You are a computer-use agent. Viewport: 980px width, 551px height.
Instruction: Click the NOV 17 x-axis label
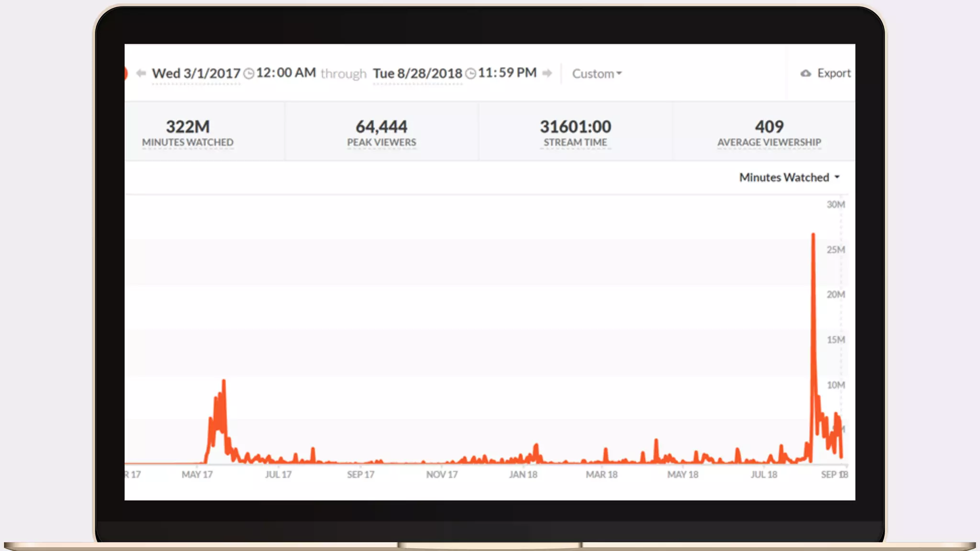tap(442, 474)
